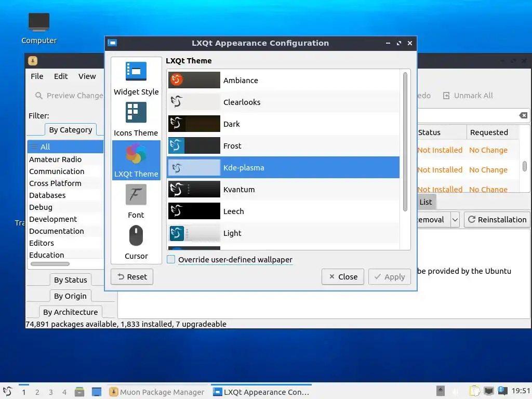Switch to By Category filter tab
Viewport: 532px width, 399px height.
71,130
